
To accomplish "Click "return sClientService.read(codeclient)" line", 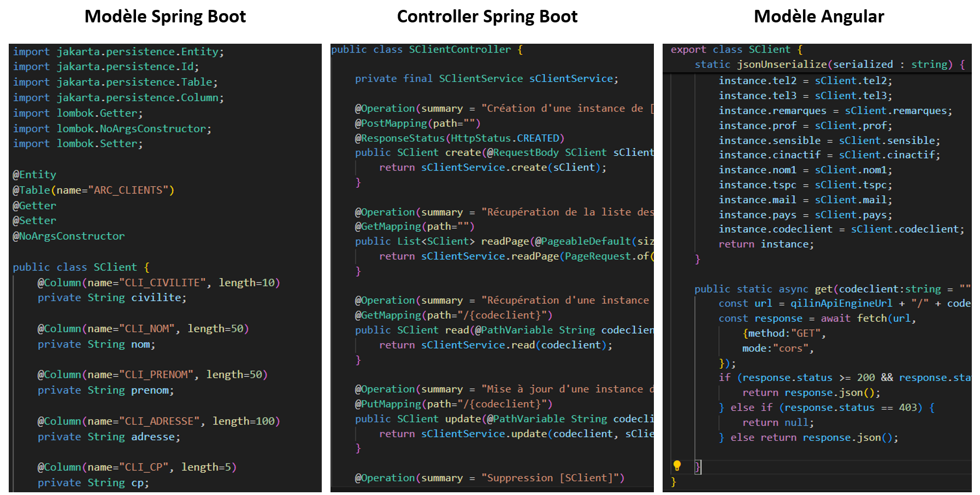I will (495, 345).
